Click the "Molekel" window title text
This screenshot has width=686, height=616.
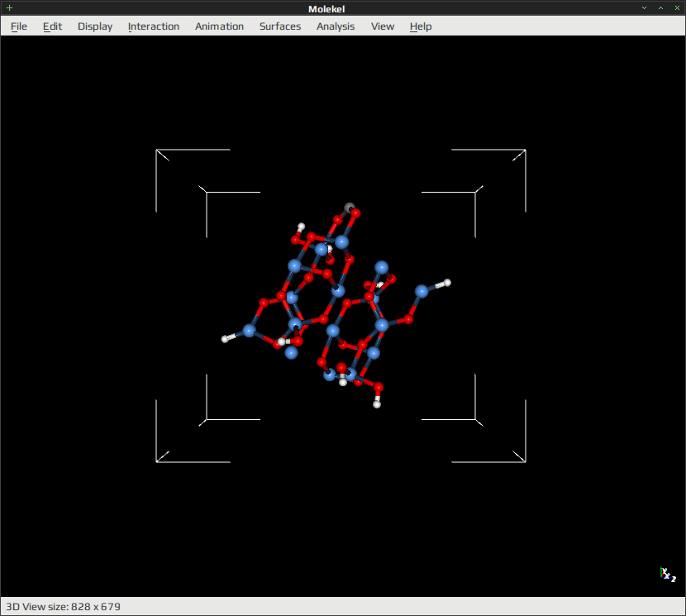(326, 9)
